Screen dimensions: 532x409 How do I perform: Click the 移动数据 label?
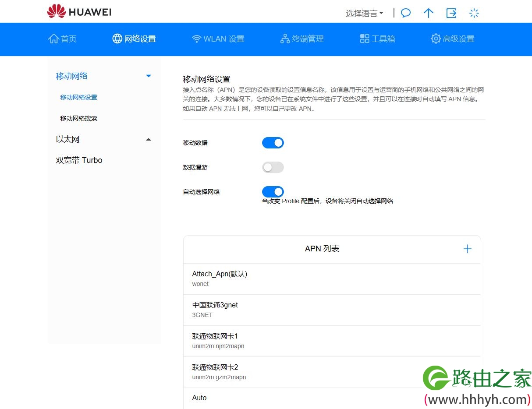(x=195, y=143)
